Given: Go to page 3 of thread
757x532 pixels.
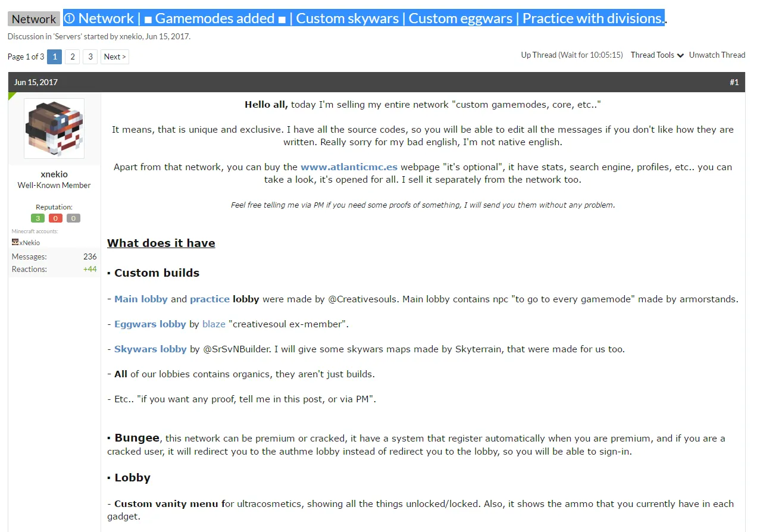Looking at the screenshot, I should pos(90,57).
